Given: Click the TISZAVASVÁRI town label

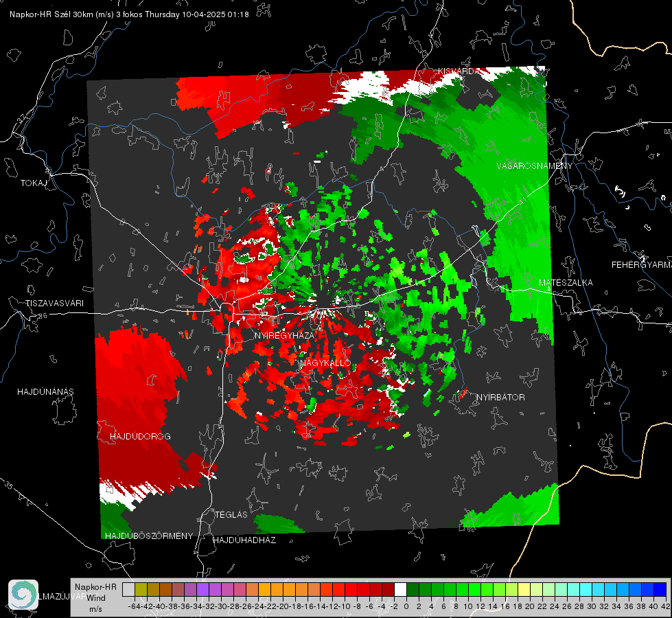Looking at the screenshot, I should (x=54, y=304).
